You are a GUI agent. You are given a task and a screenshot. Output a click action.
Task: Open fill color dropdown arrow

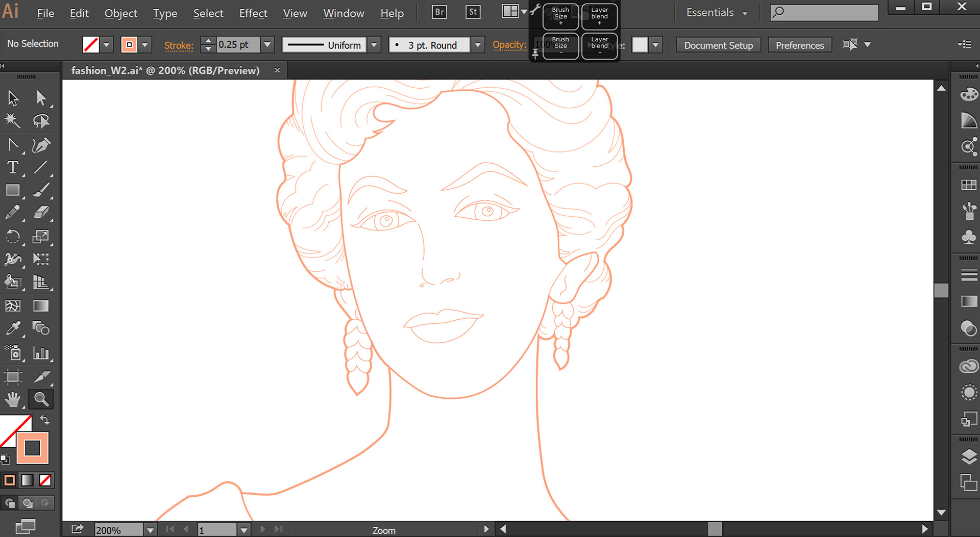tap(106, 45)
